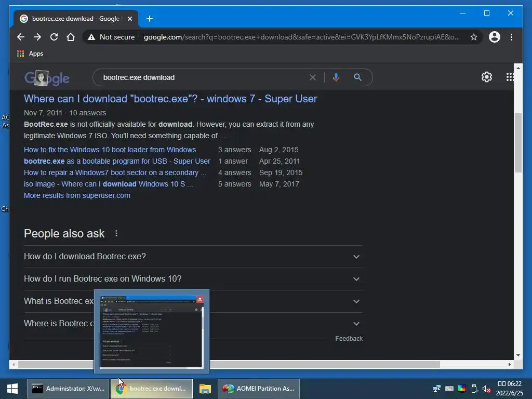
Task: Click the horizontal scroll right arrow
Action: point(509,364)
